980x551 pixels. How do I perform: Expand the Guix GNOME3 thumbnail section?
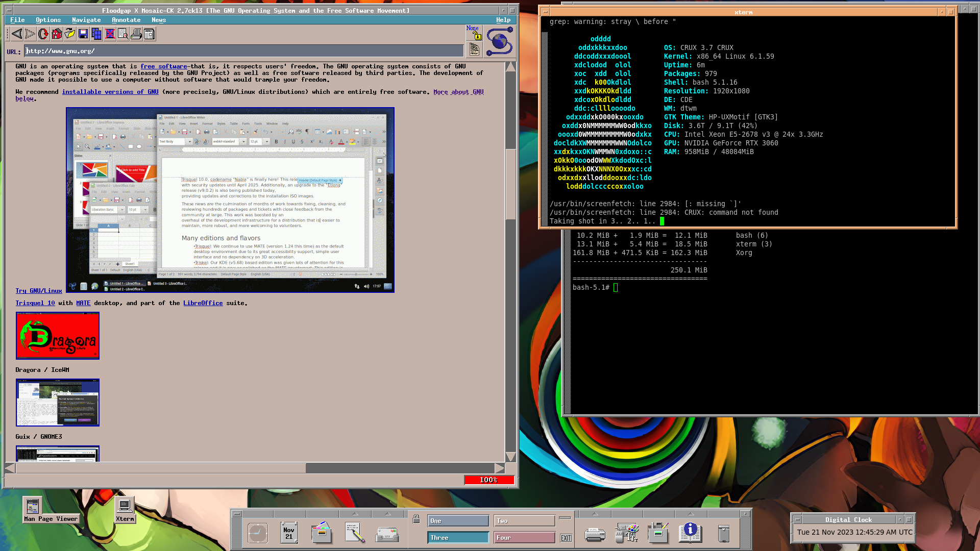[57, 454]
